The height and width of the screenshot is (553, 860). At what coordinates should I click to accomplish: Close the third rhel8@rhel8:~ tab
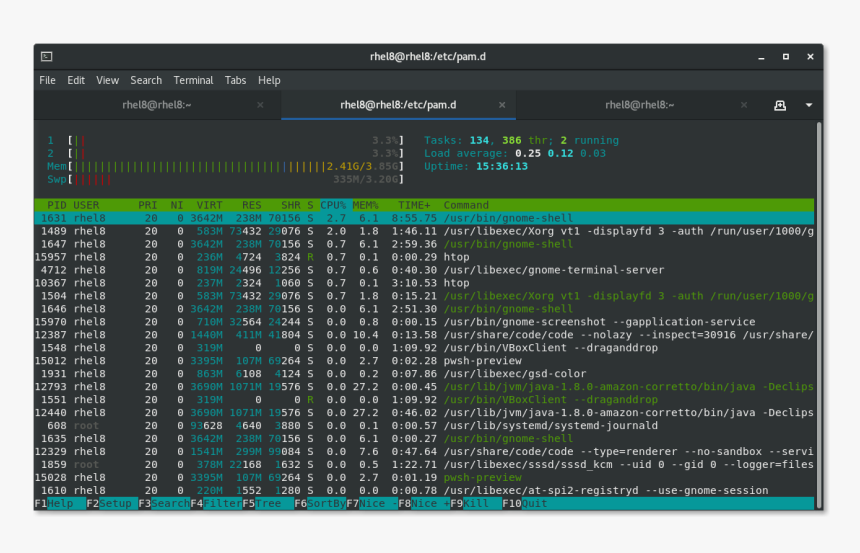pyautogui.click(x=745, y=105)
